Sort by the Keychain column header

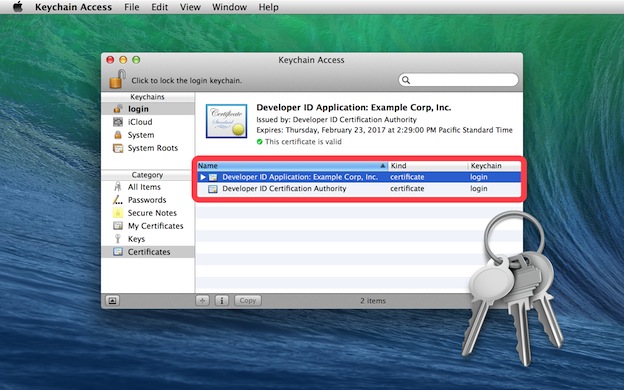click(x=495, y=166)
